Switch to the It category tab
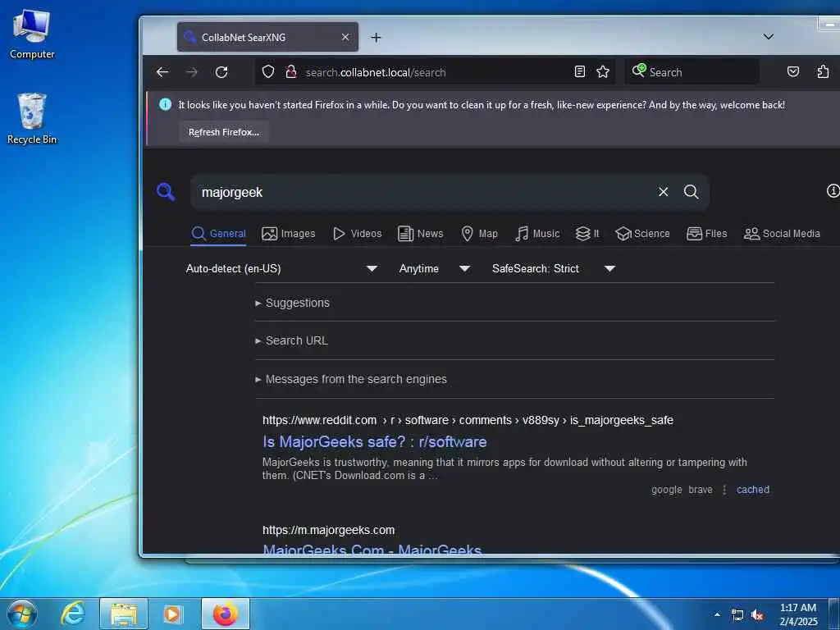The height and width of the screenshot is (630, 840). tap(587, 234)
